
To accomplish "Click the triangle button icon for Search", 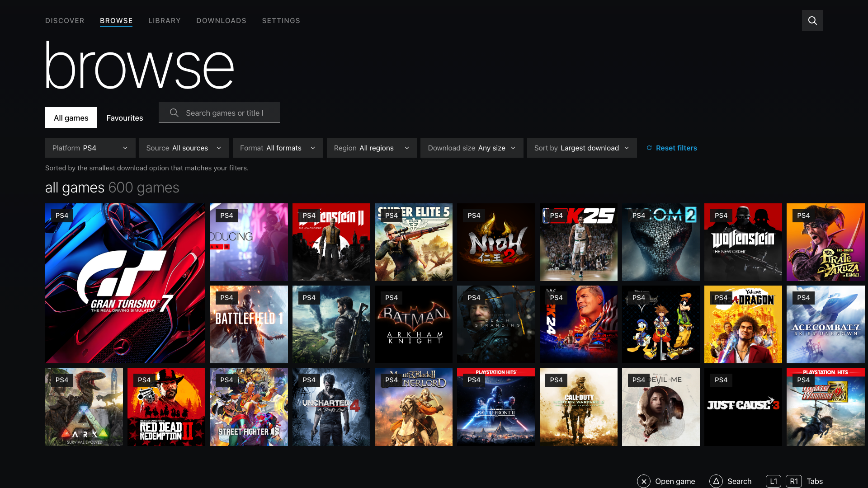I will click(716, 481).
